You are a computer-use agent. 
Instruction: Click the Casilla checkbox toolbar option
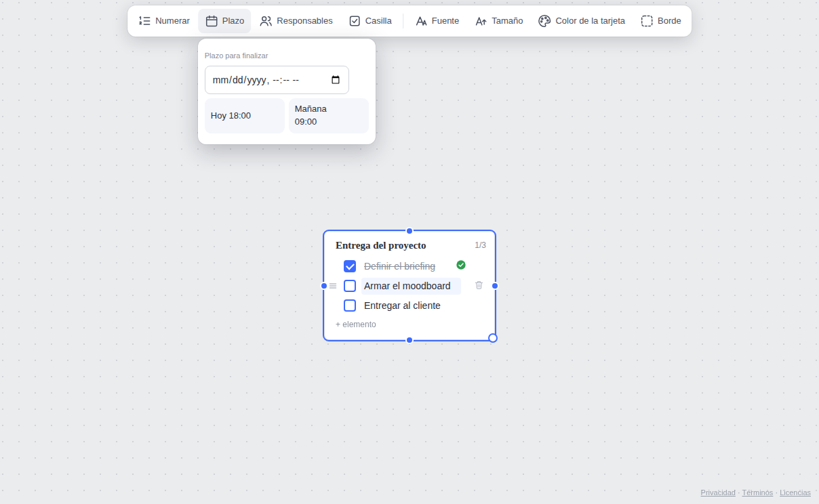tap(370, 21)
